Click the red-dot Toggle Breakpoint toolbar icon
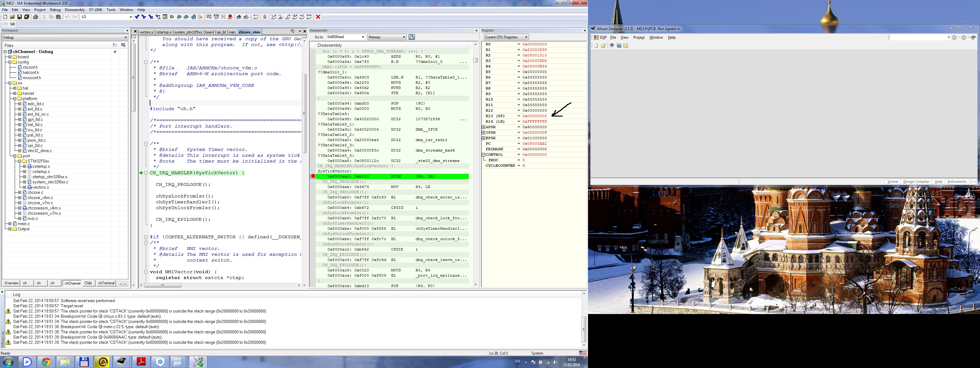This screenshot has width=980, height=368. click(230, 17)
